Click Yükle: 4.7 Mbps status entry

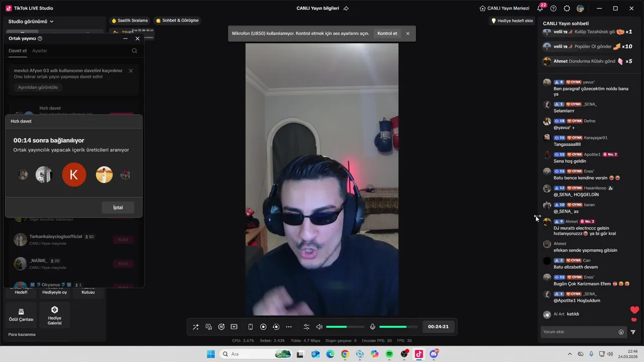point(306,341)
